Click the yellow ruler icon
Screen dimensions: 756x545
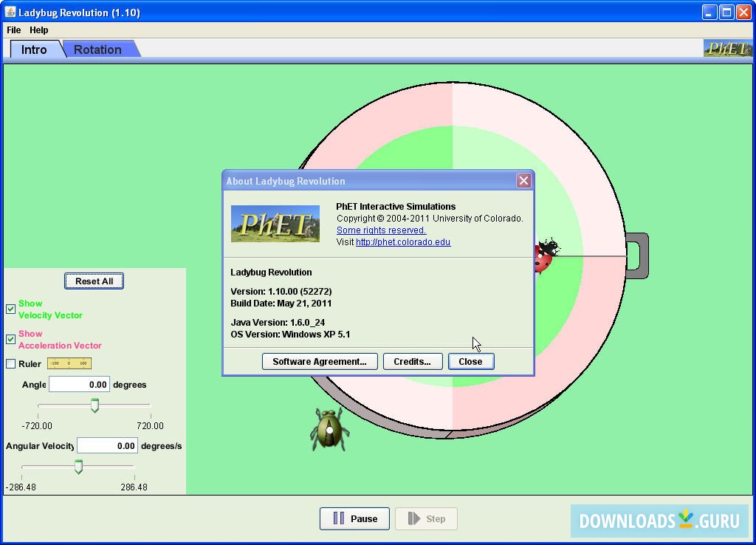point(69,363)
